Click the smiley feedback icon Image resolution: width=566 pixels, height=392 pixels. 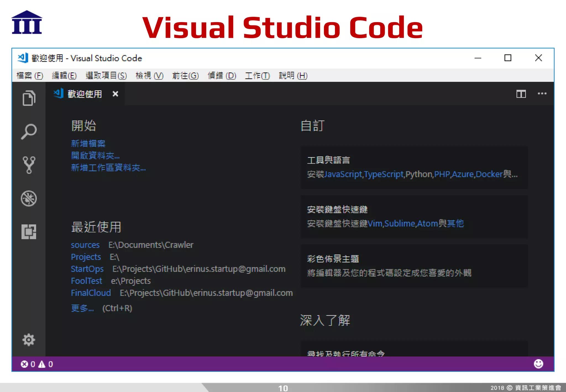click(x=538, y=364)
